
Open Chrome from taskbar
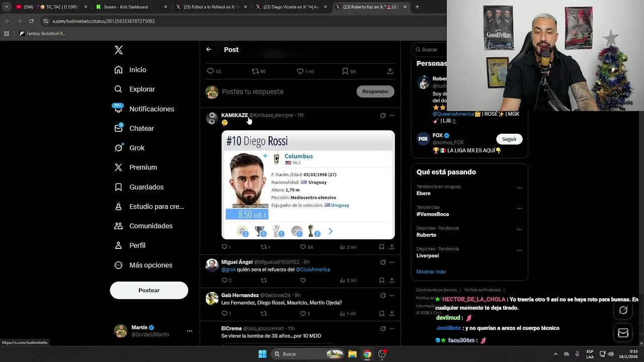tap(367, 354)
